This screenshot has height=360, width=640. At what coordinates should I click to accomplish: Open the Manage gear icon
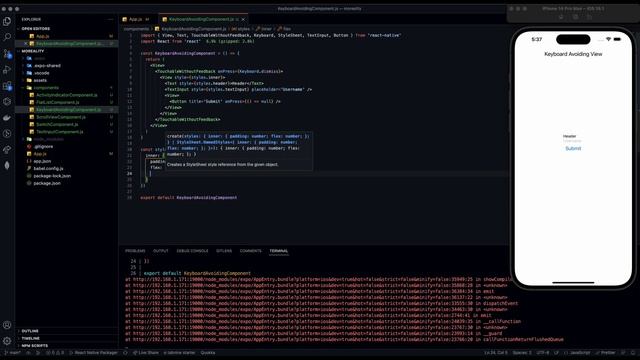tap(7, 341)
